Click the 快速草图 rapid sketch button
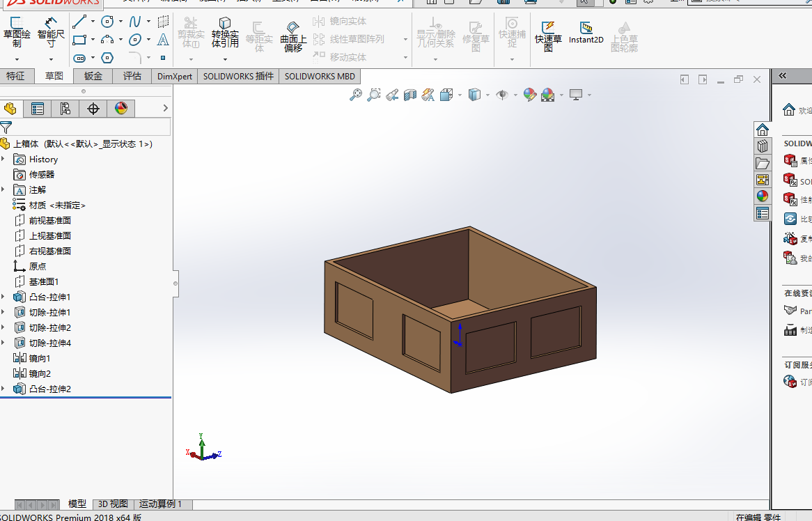Image resolution: width=812 pixels, height=521 pixels. pyautogui.click(x=548, y=36)
